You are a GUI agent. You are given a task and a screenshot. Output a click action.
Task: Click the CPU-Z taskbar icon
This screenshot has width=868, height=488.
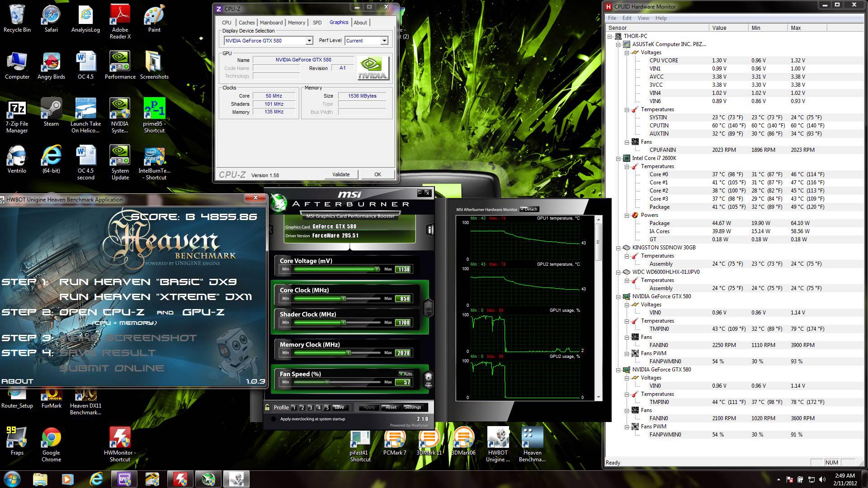[124, 479]
